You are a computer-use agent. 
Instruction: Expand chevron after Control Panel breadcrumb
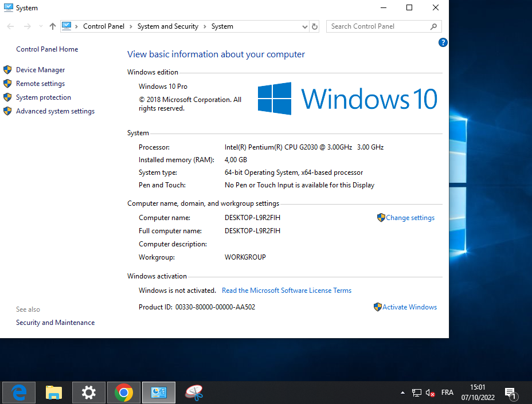point(131,26)
